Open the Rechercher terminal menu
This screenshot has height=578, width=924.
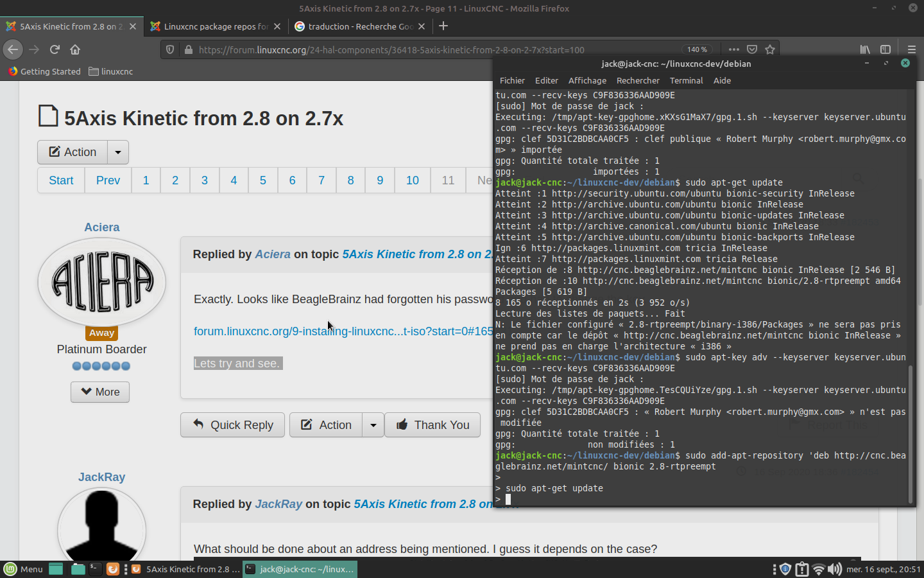pos(638,80)
